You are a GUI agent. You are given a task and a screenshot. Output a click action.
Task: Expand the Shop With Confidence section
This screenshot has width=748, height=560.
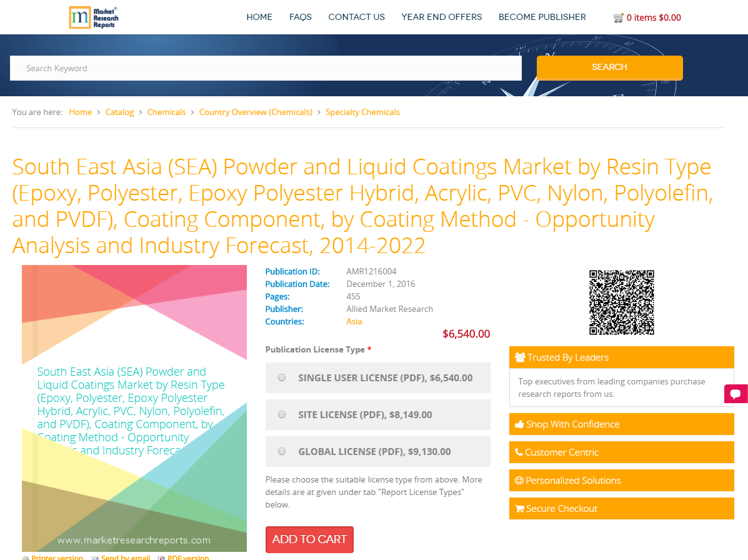pos(621,424)
